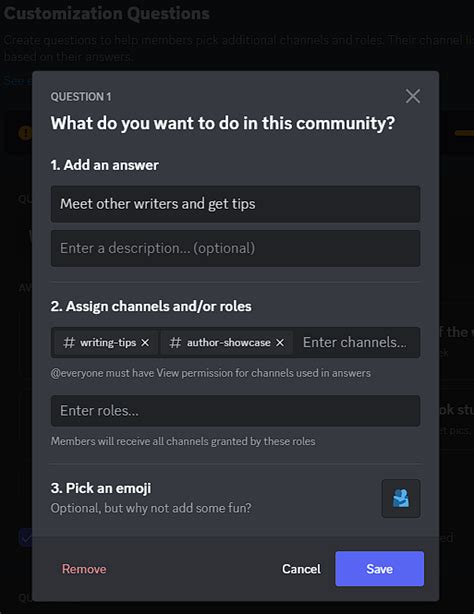Viewport: 474px width, 614px height.
Task: Open the emoji picker button
Action: [401, 498]
